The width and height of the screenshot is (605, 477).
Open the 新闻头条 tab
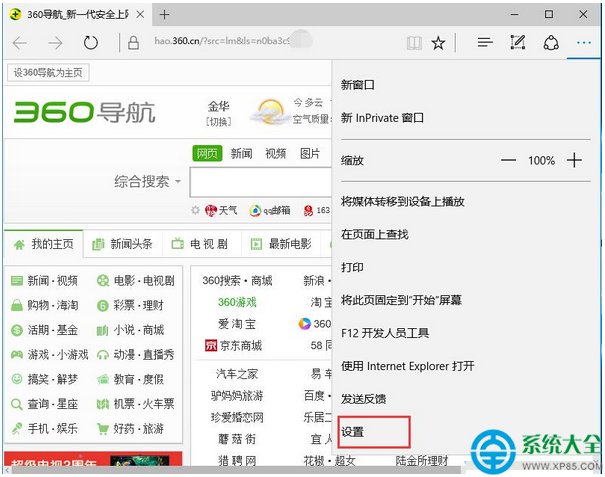point(122,244)
